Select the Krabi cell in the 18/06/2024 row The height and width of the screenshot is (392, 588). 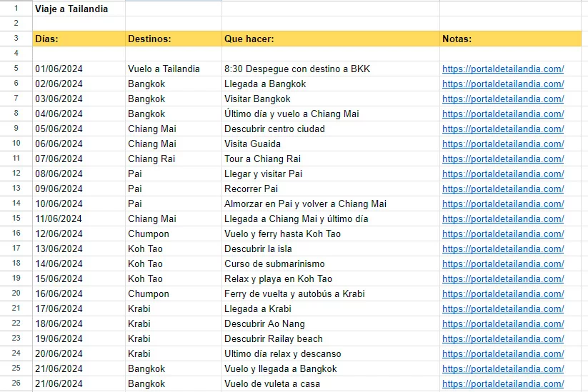click(173, 323)
